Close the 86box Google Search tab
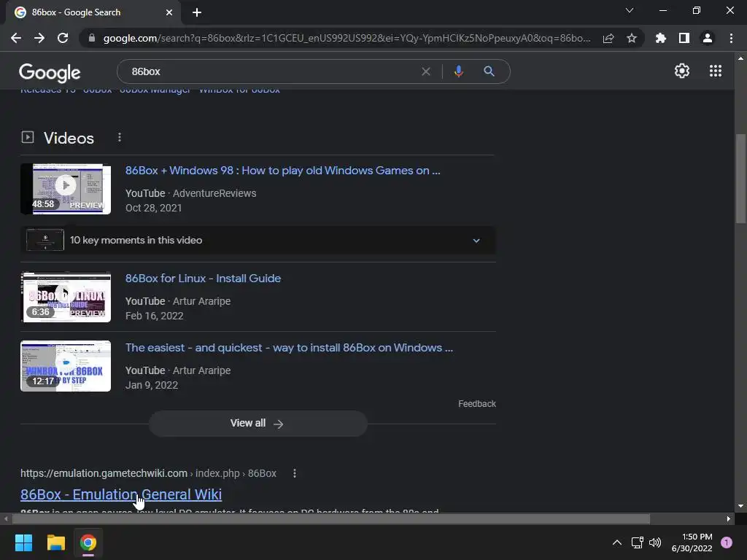747x560 pixels. click(169, 12)
